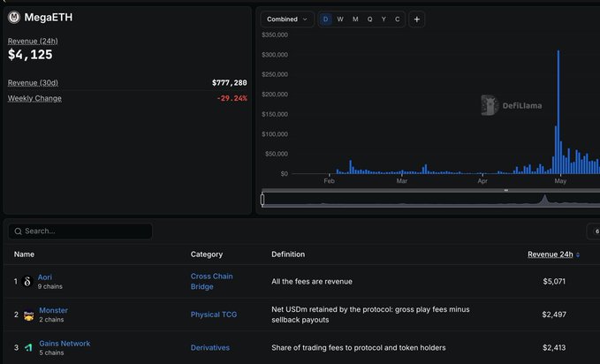Open the Gains Network protocol link
600x364 pixels.
65,344
